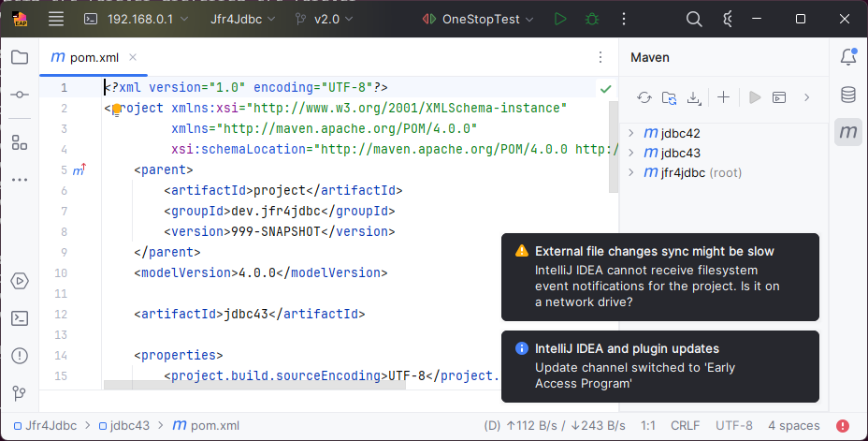This screenshot has width=868, height=441.
Task: Open the Terminal tool window
Action: tap(20, 318)
